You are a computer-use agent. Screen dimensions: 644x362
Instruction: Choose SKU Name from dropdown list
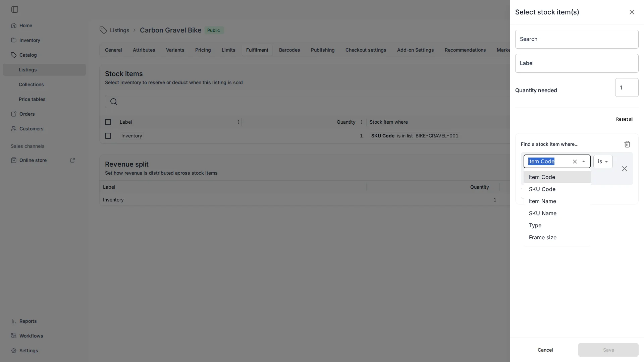pos(557,213)
